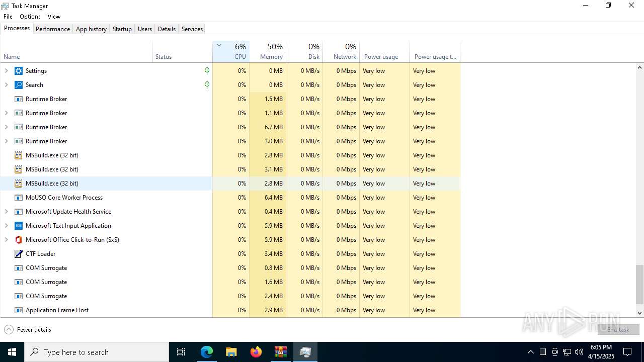The height and width of the screenshot is (362, 644).
Task: Open the File menu
Action: (8, 17)
